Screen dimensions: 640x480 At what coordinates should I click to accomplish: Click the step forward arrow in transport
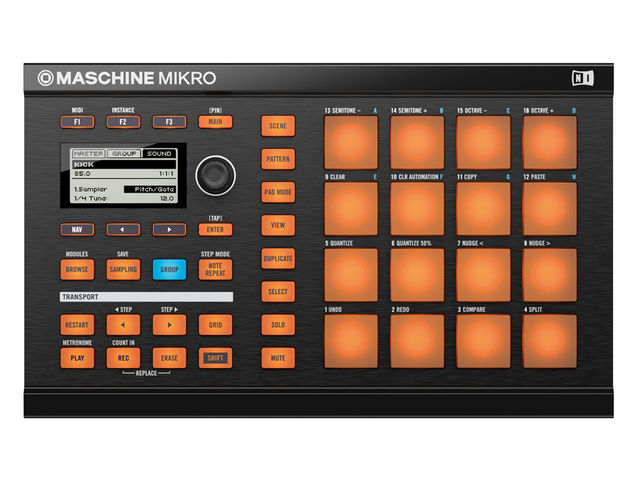(x=169, y=324)
